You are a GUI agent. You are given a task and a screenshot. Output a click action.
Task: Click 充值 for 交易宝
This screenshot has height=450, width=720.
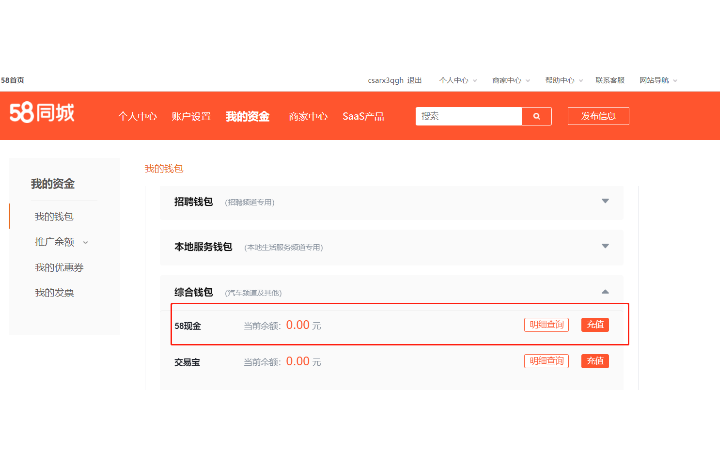coord(595,361)
